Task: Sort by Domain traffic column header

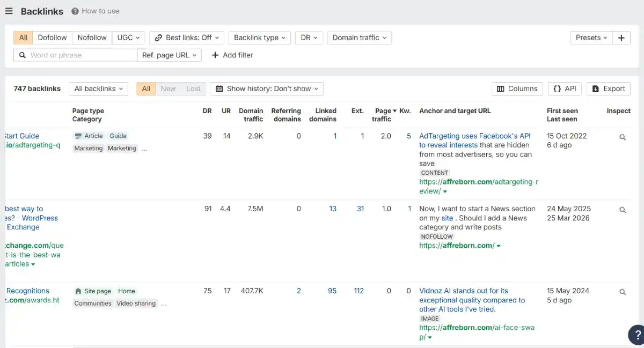Action: pyautogui.click(x=251, y=115)
